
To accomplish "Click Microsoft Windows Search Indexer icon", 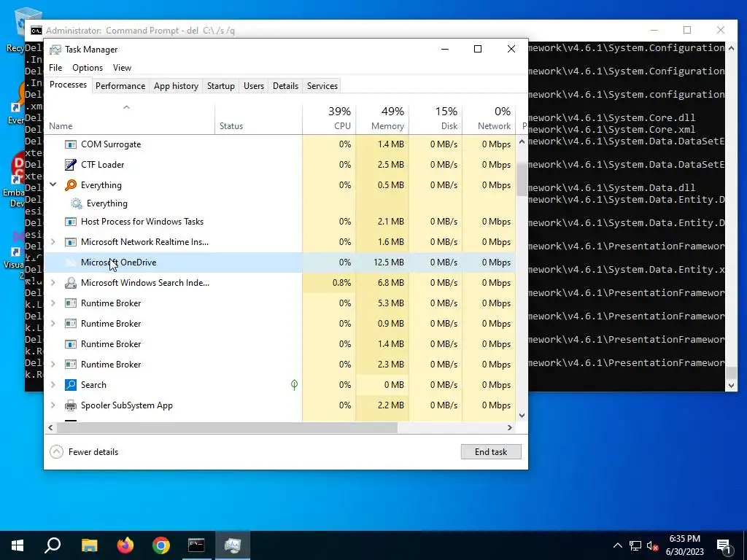I will [71, 283].
